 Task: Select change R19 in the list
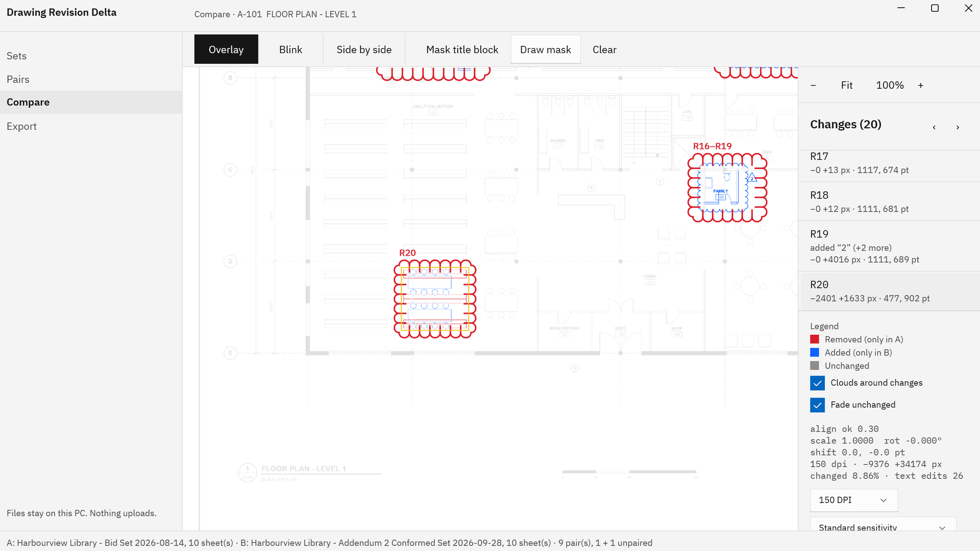coord(889,246)
